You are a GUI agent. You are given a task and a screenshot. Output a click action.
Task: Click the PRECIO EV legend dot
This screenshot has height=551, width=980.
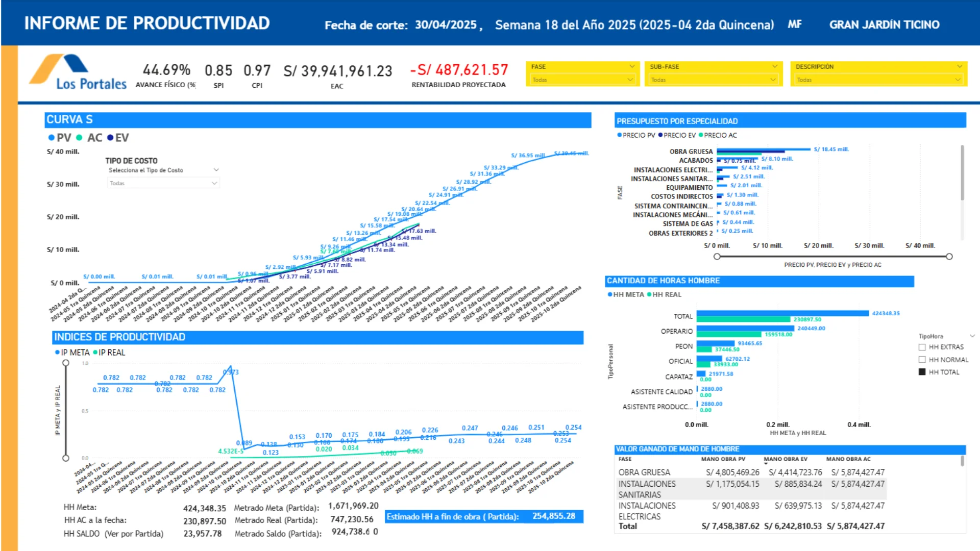(660, 135)
